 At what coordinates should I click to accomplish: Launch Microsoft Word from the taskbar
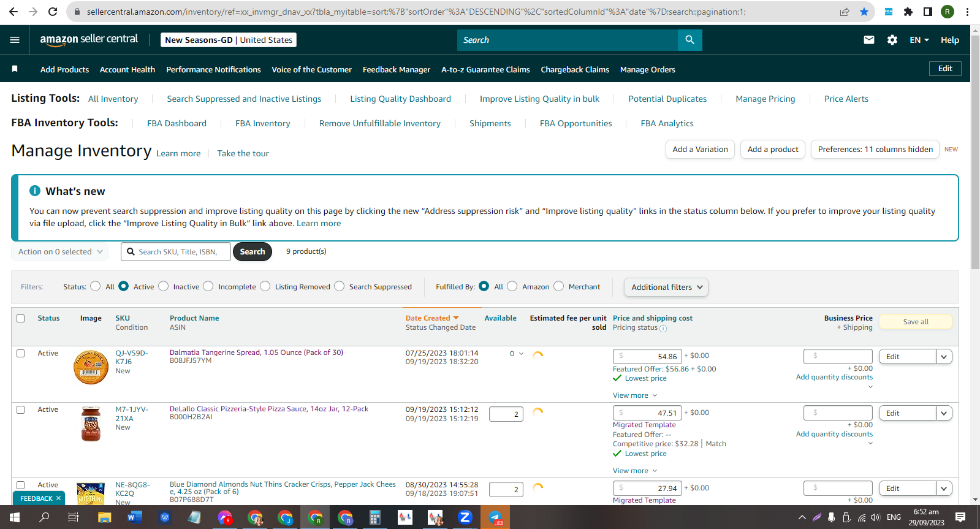[134, 517]
